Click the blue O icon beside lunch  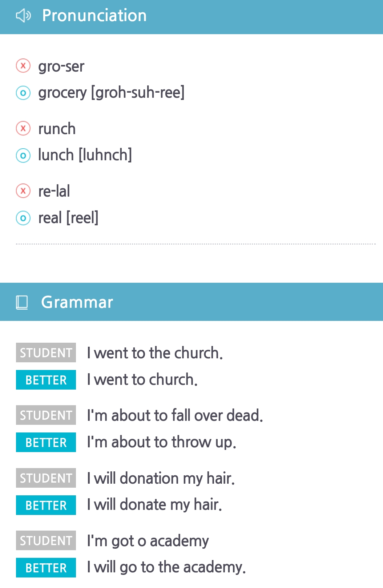pyautogui.click(x=23, y=156)
